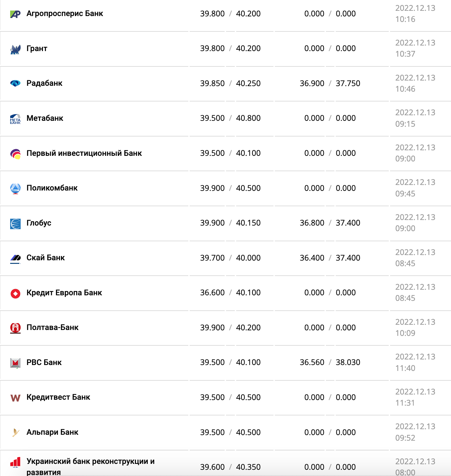Click the Агропросперис Банк logo icon
The image size is (451, 476).
pos(15,14)
